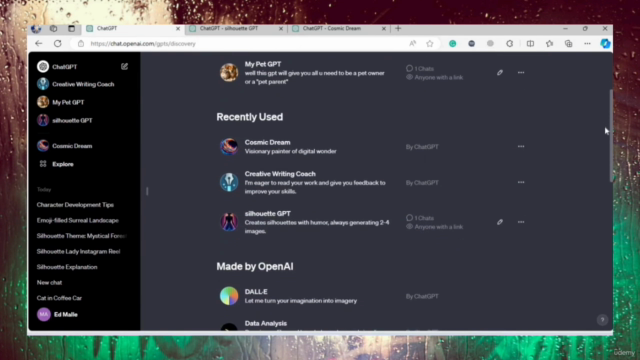This screenshot has height=360, width=640.
Task: Open the Collections icon
Action: [x=569, y=44]
